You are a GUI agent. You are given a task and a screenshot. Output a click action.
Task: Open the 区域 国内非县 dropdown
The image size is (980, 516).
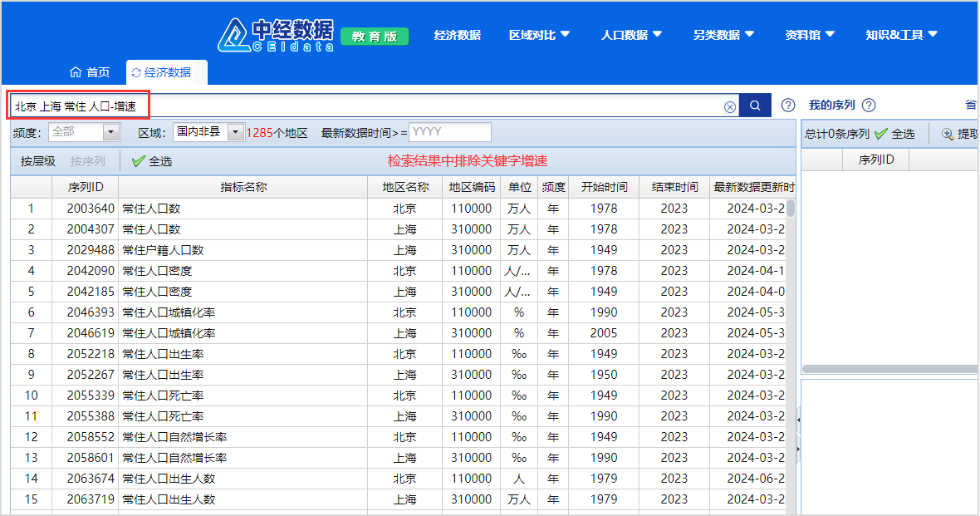(x=236, y=132)
